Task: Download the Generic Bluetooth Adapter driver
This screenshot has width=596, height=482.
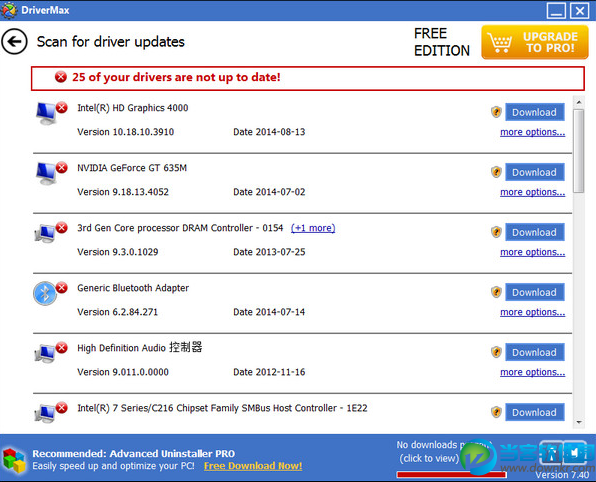Action: (535, 292)
